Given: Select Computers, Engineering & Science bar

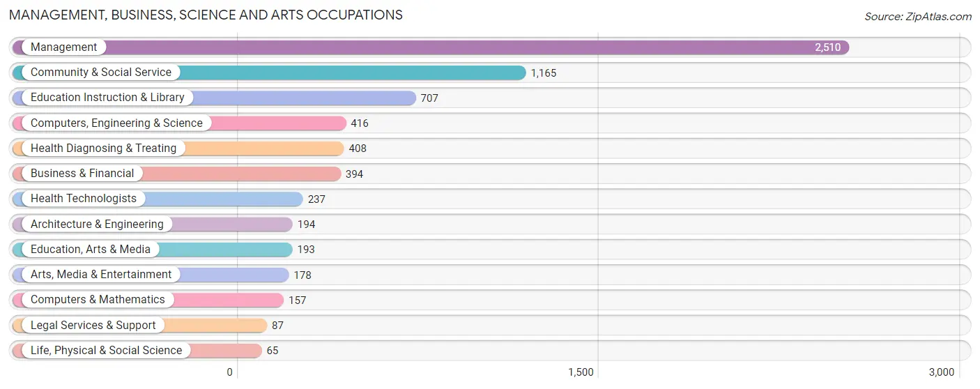Looking at the screenshot, I should (x=179, y=123).
